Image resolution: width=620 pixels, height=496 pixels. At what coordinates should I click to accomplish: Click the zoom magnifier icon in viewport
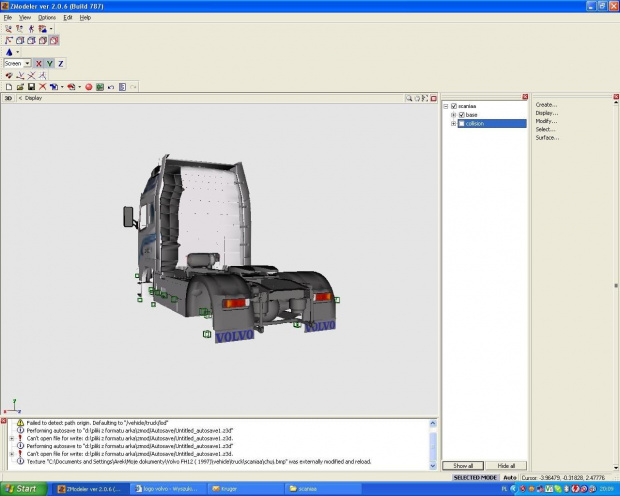click(x=409, y=98)
